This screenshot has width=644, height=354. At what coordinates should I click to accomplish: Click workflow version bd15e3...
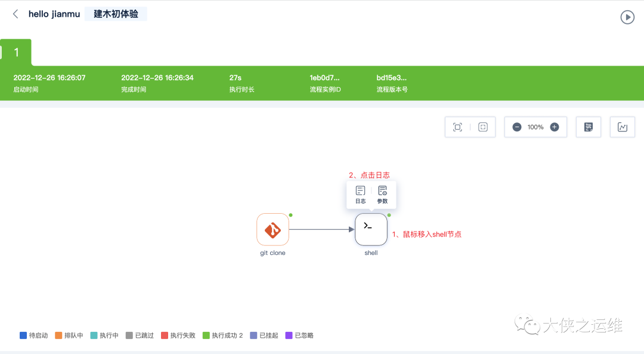(391, 78)
